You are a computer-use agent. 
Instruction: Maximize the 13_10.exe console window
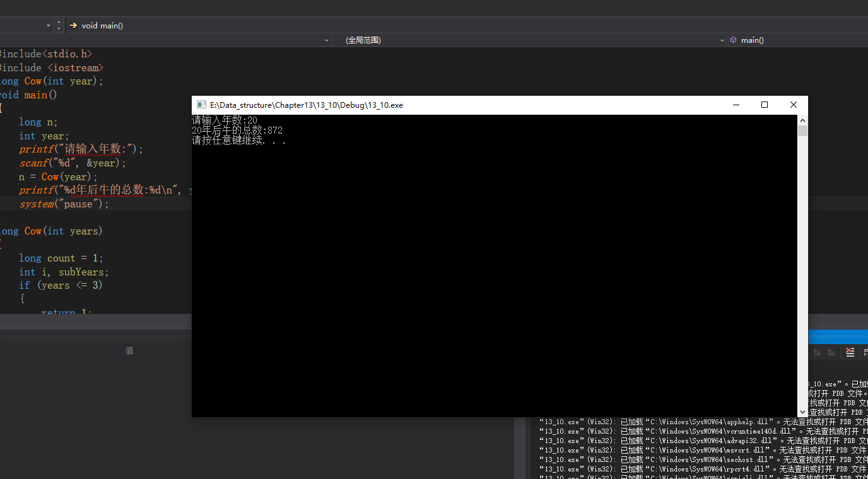[765, 105]
